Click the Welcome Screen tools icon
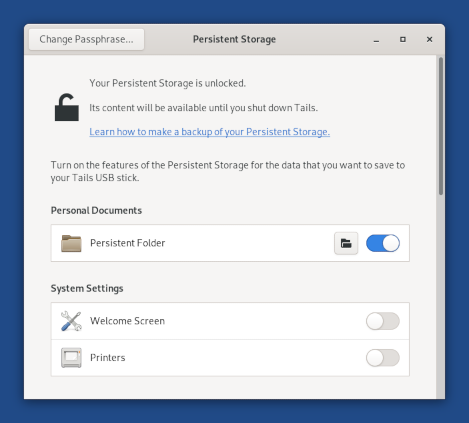This screenshot has width=469, height=423. click(x=71, y=321)
